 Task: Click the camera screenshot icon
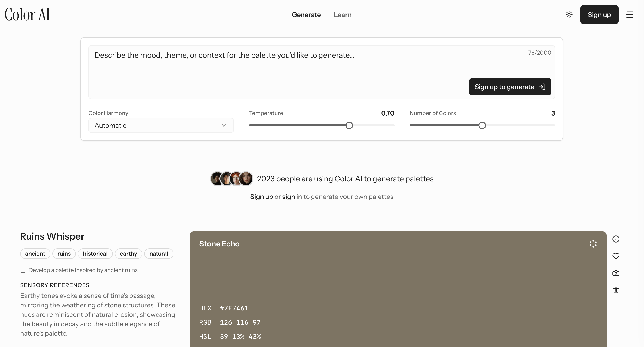pos(615,273)
